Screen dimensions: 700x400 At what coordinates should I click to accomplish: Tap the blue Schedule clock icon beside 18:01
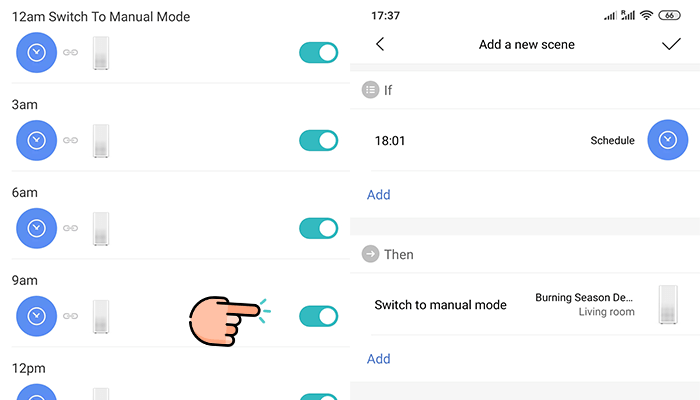coord(667,140)
